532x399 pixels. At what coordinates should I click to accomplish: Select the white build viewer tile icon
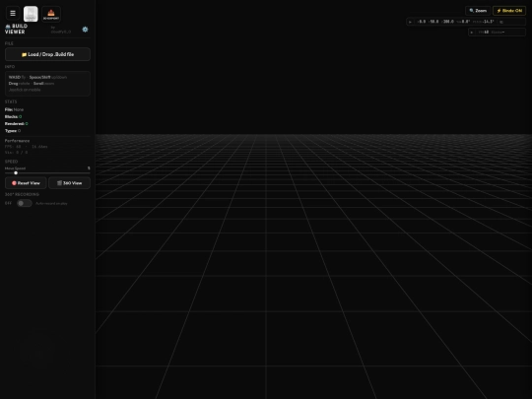(31, 14)
